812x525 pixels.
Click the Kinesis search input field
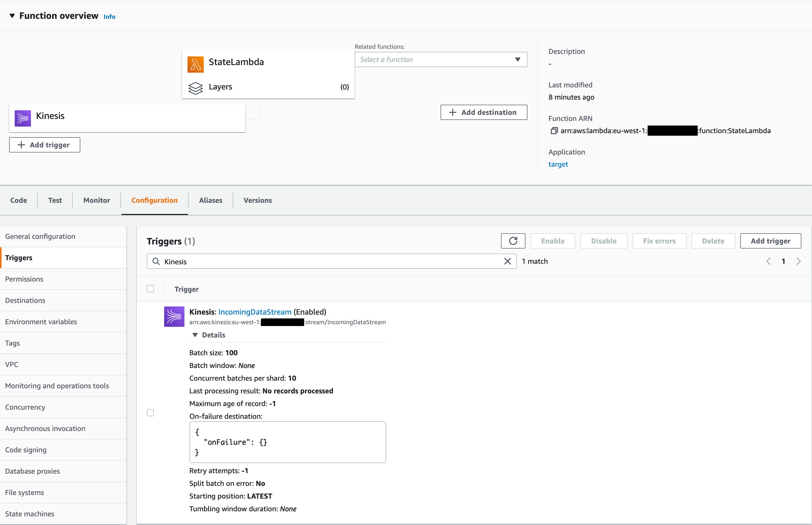(331, 261)
